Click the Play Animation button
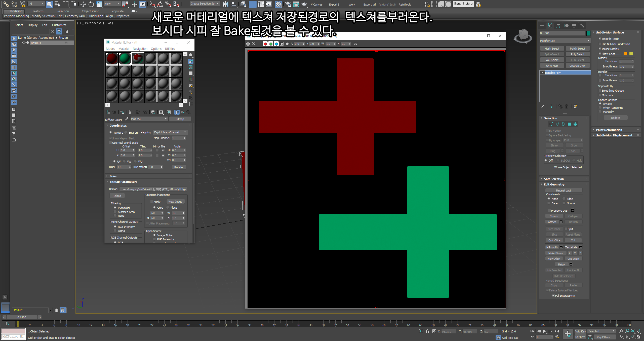644x341 pixels. point(545,331)
